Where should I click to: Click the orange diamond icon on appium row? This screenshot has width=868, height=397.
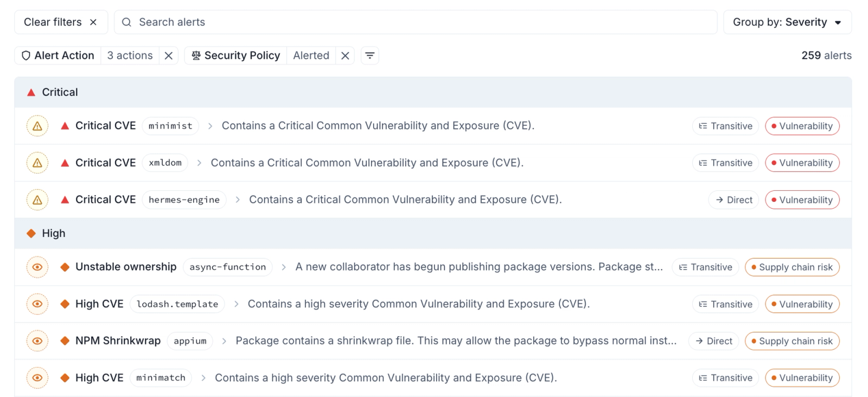[x=65, y=341]
